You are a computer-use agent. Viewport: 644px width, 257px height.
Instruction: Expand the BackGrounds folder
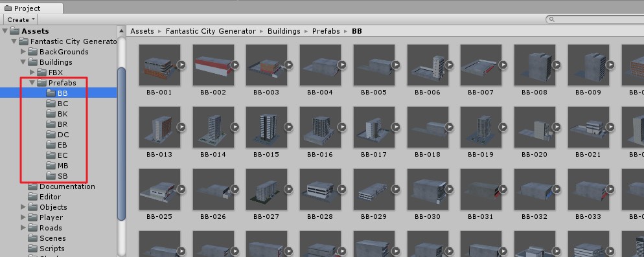coord(23,52)
